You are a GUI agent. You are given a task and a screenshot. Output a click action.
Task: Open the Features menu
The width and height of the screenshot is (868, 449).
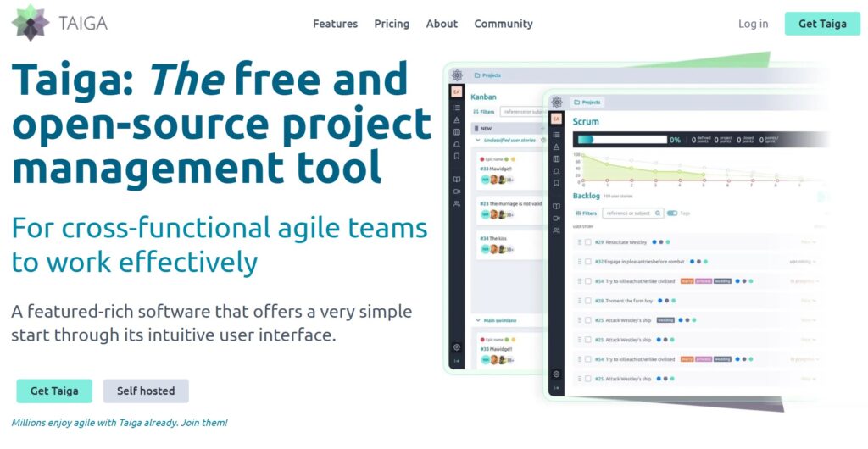(335, 24)
